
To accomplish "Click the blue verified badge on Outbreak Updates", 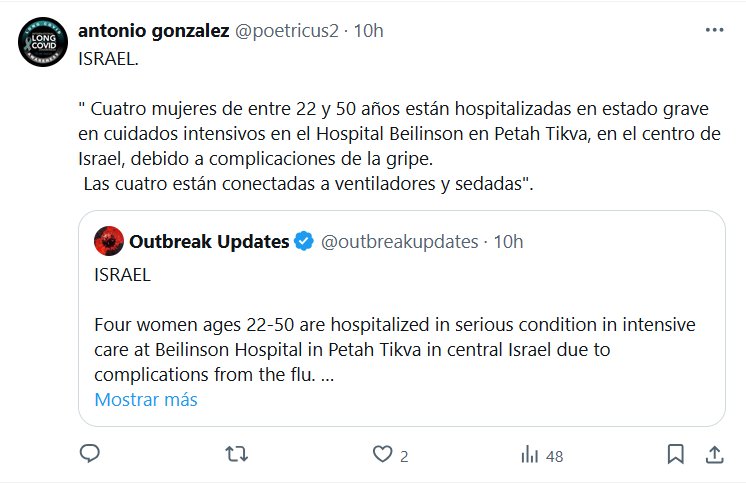I will tap(305, 241).
